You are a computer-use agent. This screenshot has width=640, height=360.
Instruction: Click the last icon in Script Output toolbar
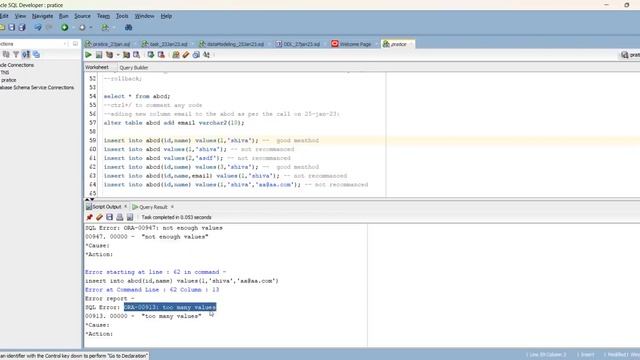tap(130, 217)
